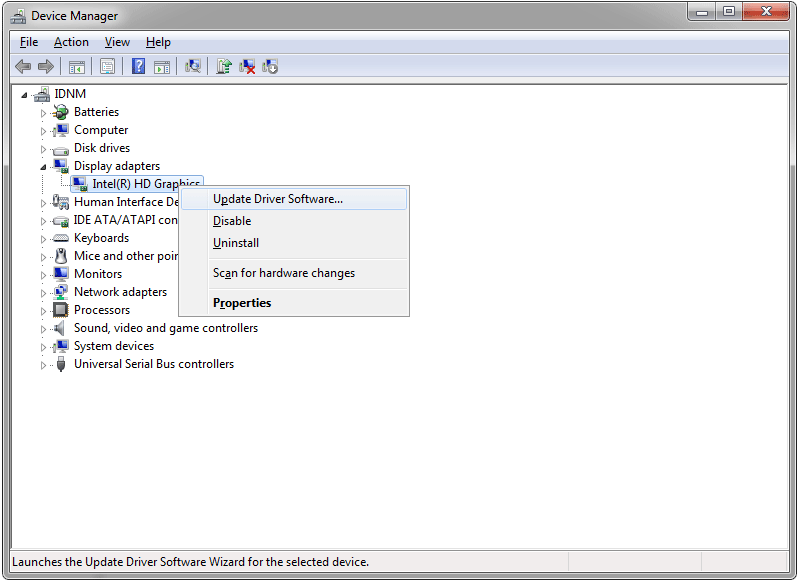Open the Help menu
This screenshot has height=580, width=798.
(x=158, y=42)
